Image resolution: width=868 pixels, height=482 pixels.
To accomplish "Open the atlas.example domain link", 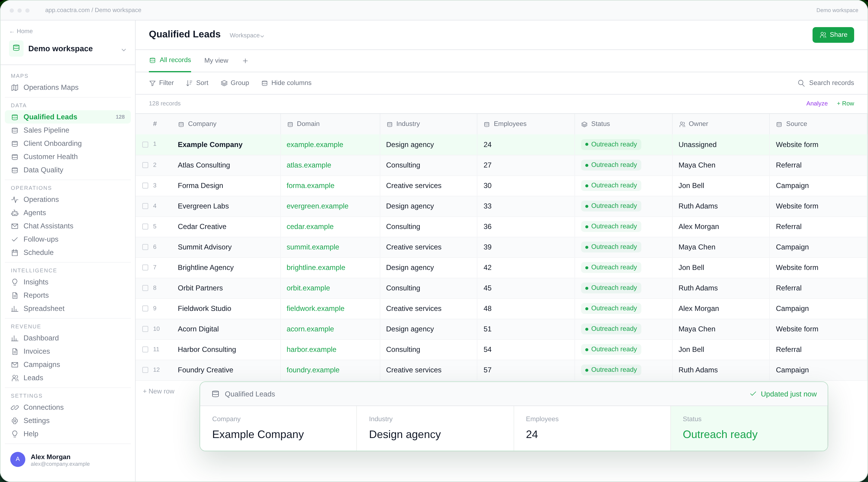I will tap(309, 165).
